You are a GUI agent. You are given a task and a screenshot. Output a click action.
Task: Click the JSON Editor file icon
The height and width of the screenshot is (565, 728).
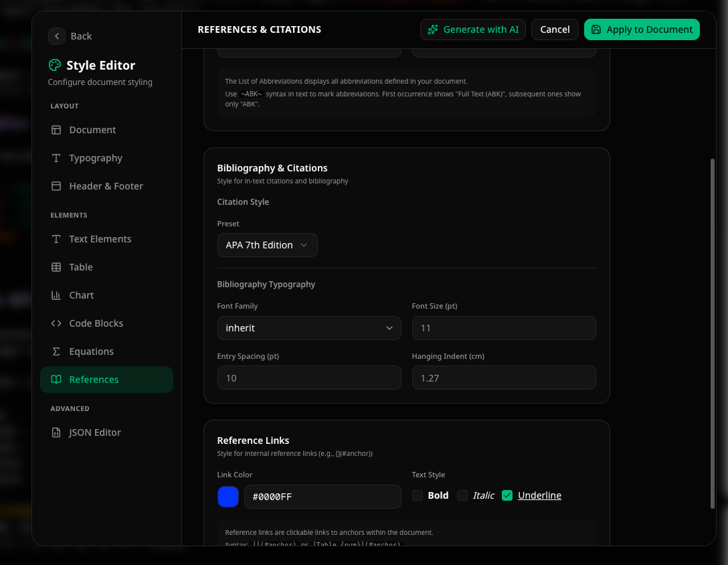(x=56, y=432)
